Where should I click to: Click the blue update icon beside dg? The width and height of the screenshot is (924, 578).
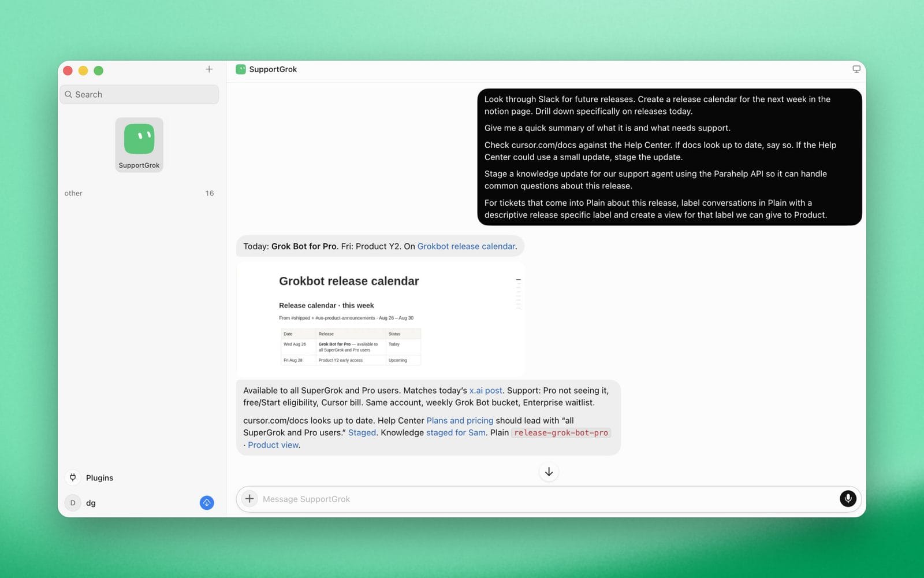207,503
